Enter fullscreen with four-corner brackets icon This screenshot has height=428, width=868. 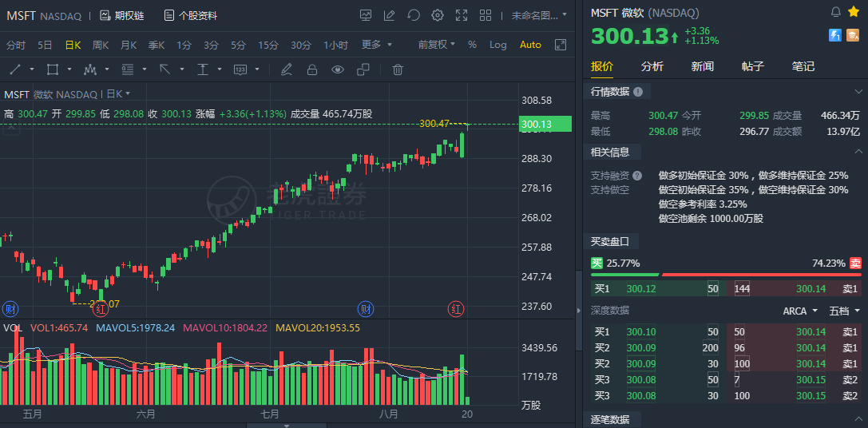point(462,15)
